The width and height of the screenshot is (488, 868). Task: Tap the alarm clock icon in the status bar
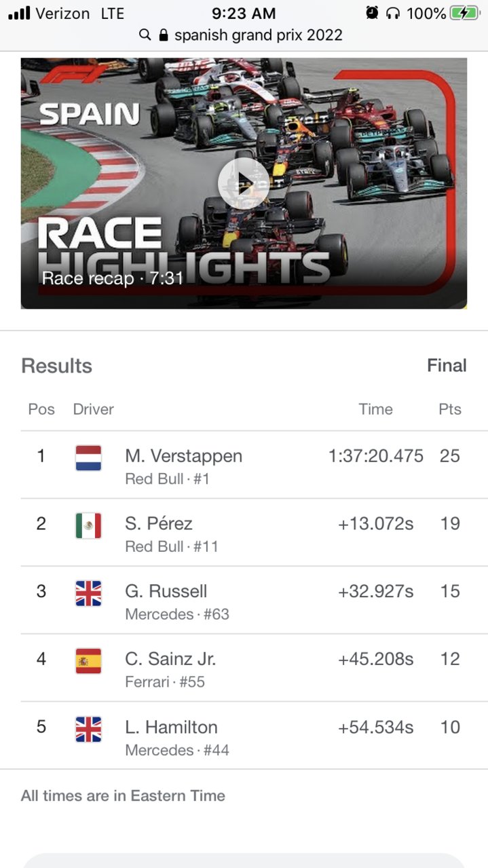tap(372, 13)
